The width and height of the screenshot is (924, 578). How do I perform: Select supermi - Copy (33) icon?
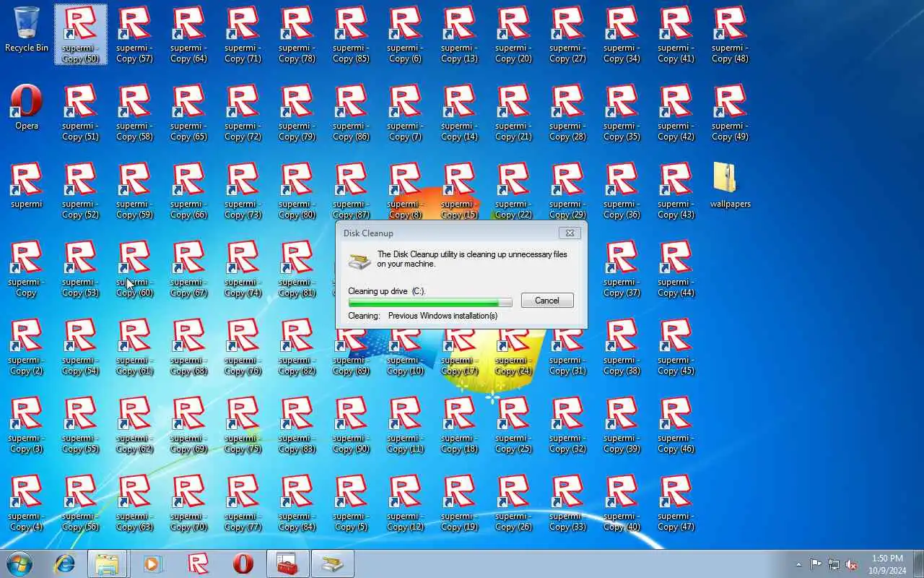click(x=568, y=503)
